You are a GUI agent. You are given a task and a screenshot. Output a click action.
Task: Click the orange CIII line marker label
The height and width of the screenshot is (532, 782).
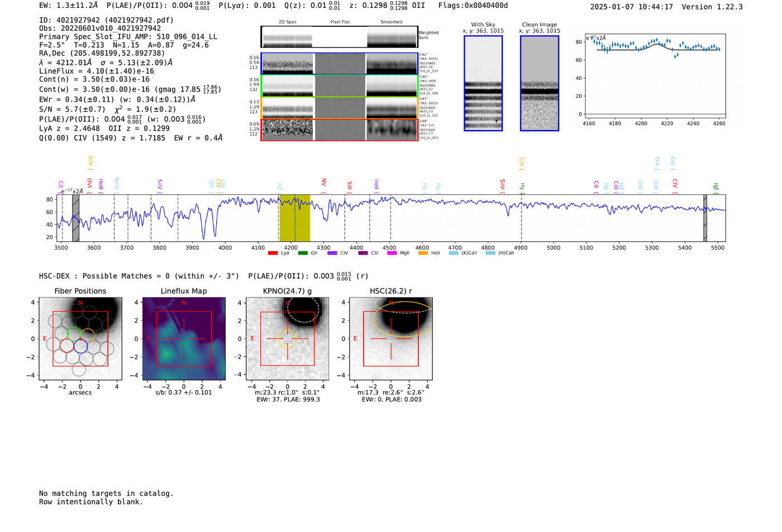[x=521, y=164]
